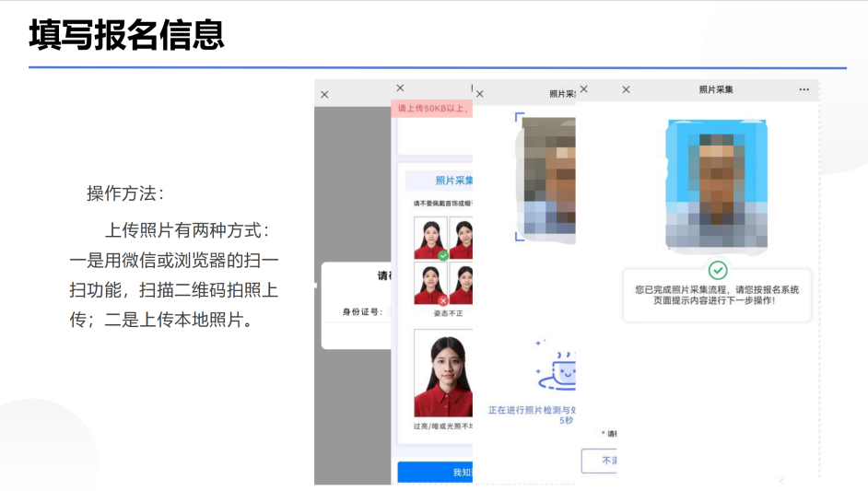
Task: Open the three-dot more menu in 照片采集 panel
Action: pyautogui.click(x=803, y=89)
